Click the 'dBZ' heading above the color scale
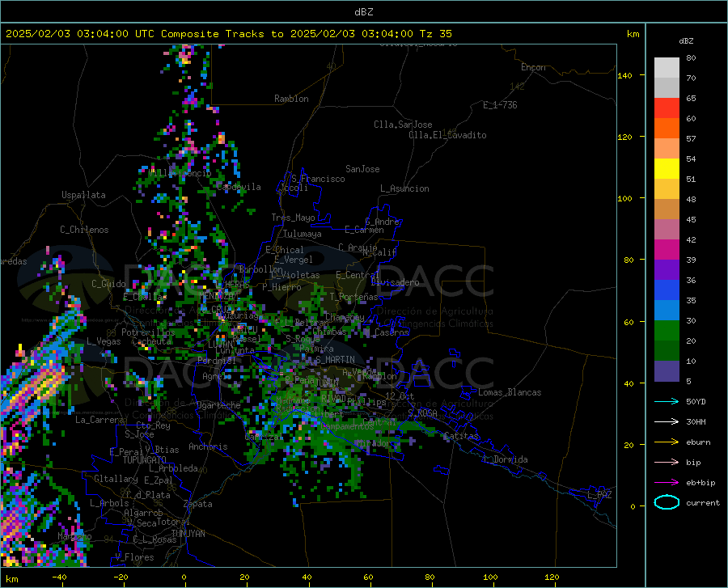The height and width of the screenshot is (588, 728). (686, 40)
